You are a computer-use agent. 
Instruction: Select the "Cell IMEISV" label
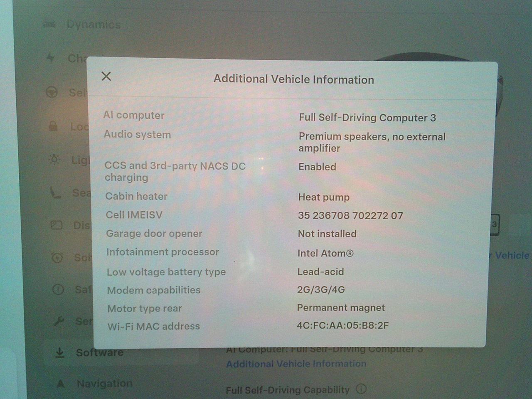(x=134, y=215)
